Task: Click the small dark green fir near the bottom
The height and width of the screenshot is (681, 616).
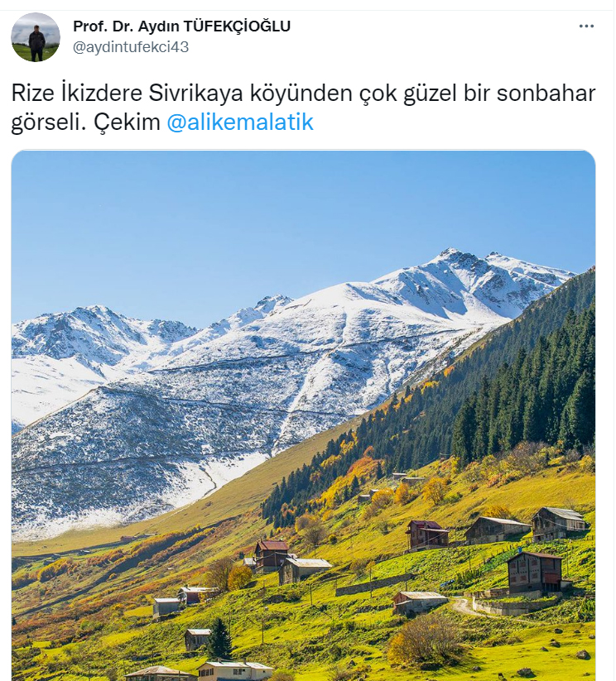Action: click(219, 639)
